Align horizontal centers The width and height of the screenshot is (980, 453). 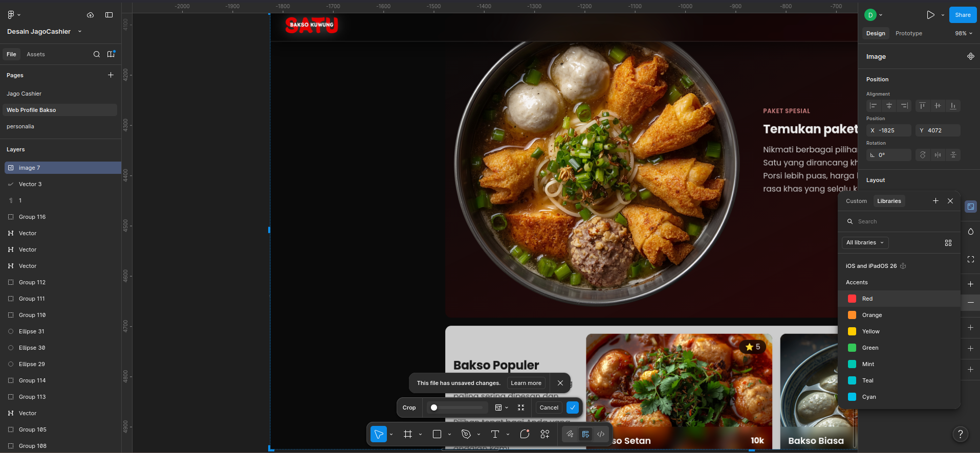coord(889,106)
